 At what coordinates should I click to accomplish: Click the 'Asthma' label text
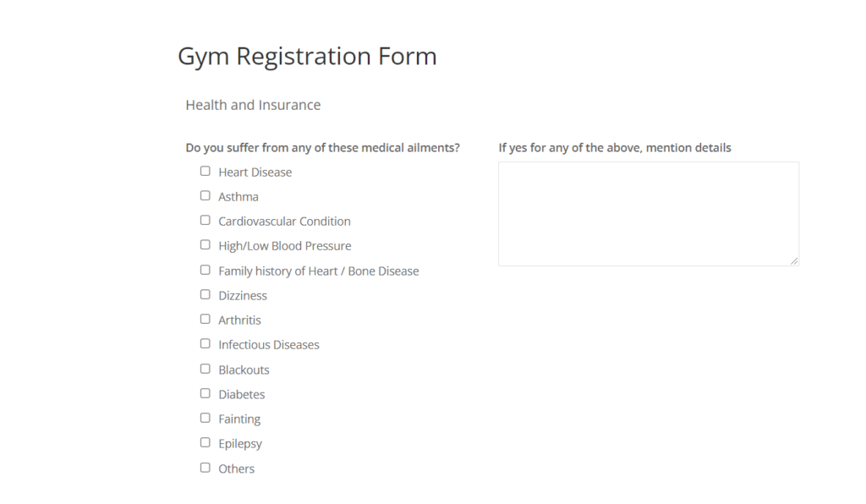tap(238, 196)
